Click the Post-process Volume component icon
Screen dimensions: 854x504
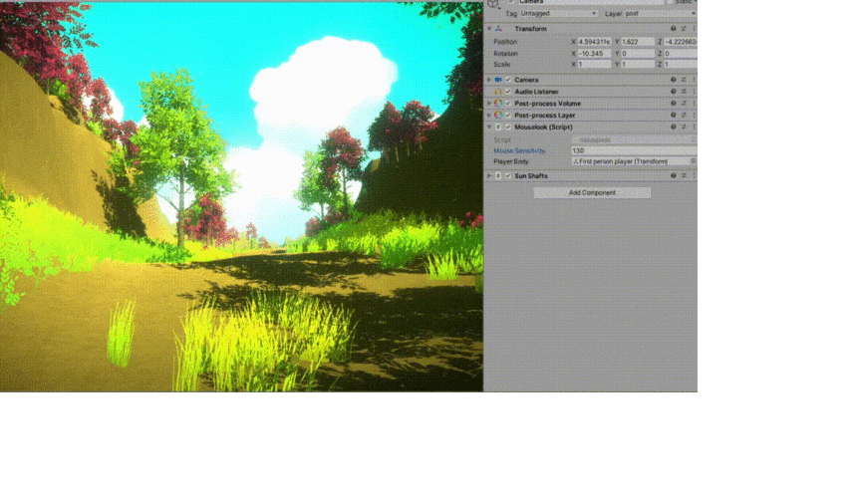(x=498, y=104)
